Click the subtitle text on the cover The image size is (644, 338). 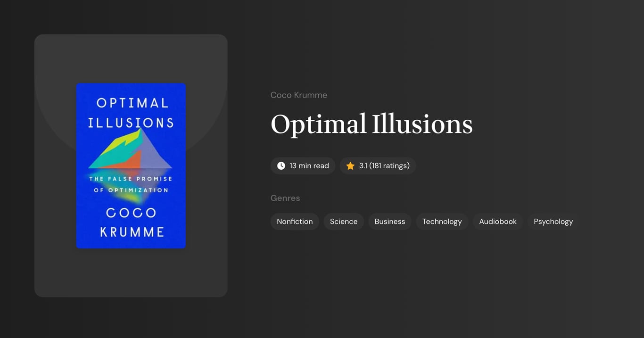131,185
